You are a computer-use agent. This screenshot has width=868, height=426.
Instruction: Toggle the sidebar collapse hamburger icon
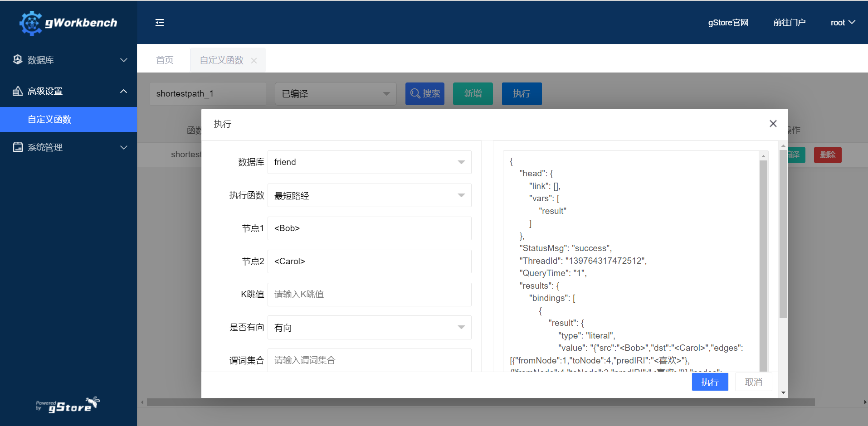coord(160,23)
